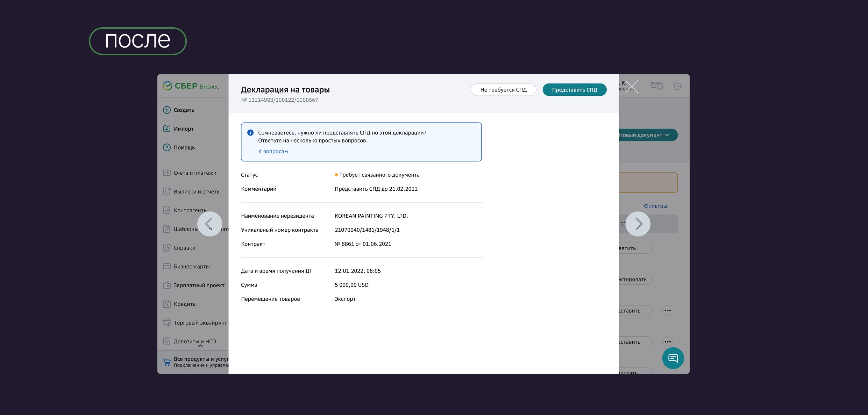Open Зарплатный проект section
868x415 pixels.
click(x=199, y=285)
